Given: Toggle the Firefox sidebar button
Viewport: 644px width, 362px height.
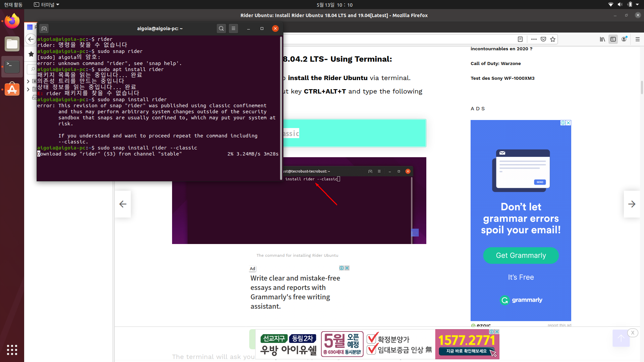Looking at the screenshot, I should pyautogui.click(x=613, y=39).
